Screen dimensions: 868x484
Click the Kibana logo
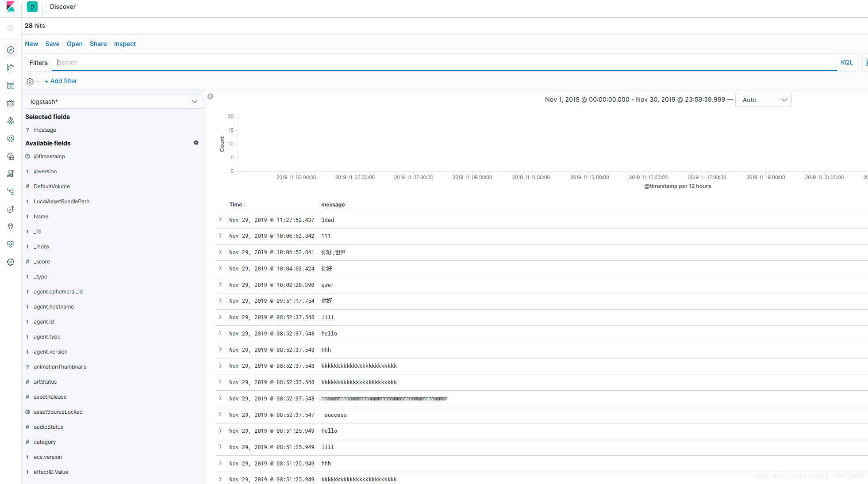coord(11,7)
